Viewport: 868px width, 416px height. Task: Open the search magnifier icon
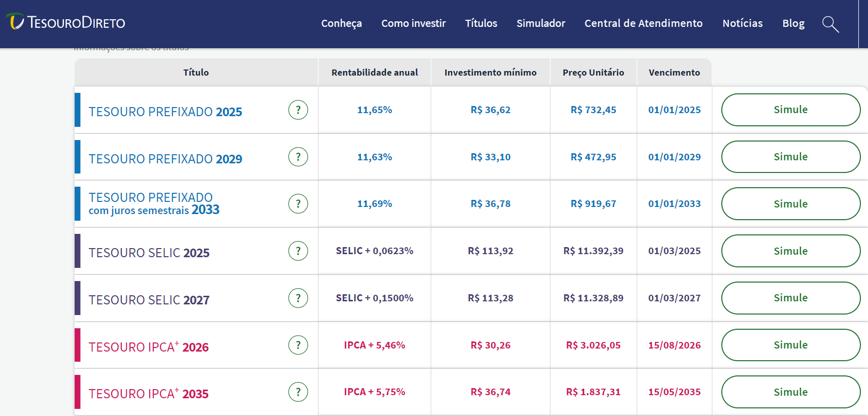click(x=830, y=24)
